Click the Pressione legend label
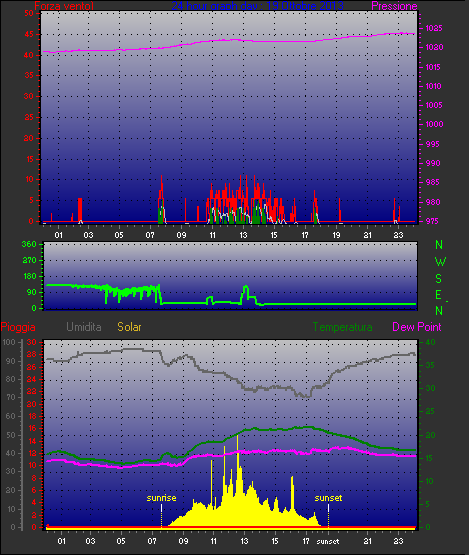This screenshot has height=555, width=469. pyautogui.click(x=394, y=6)
